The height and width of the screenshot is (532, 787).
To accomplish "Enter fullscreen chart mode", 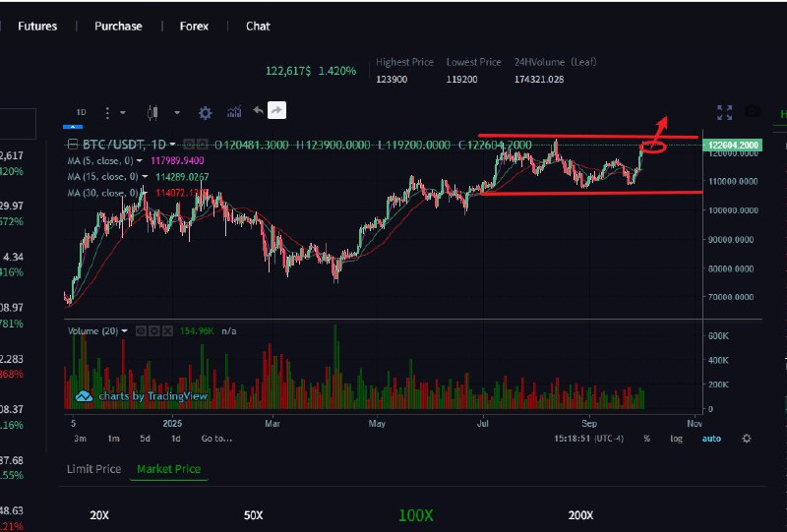I will tap(725, 112).
